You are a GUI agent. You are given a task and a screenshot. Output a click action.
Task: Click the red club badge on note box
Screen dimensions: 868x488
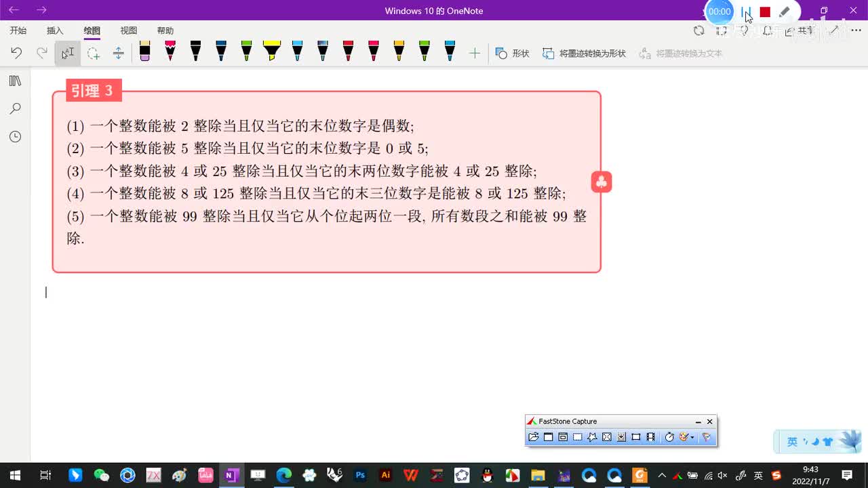click(x=601, y=182)
